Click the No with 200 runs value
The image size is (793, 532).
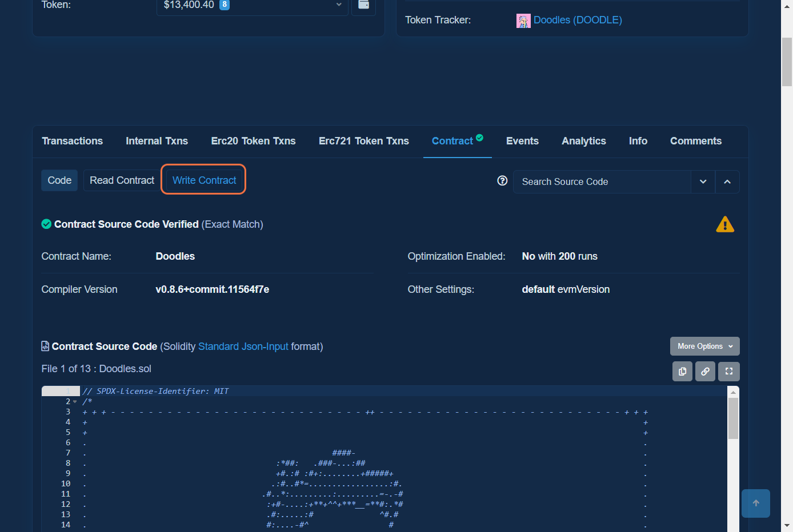[x=559, y=256]
